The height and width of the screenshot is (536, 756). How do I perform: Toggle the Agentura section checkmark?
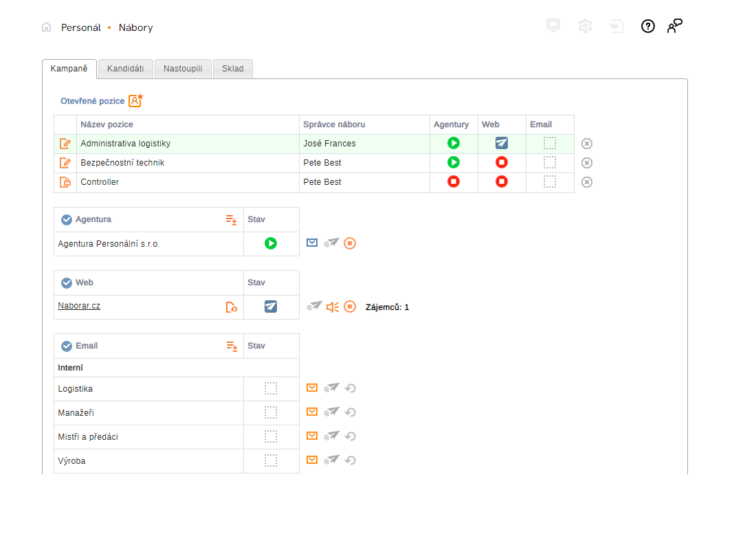(67, 220)
